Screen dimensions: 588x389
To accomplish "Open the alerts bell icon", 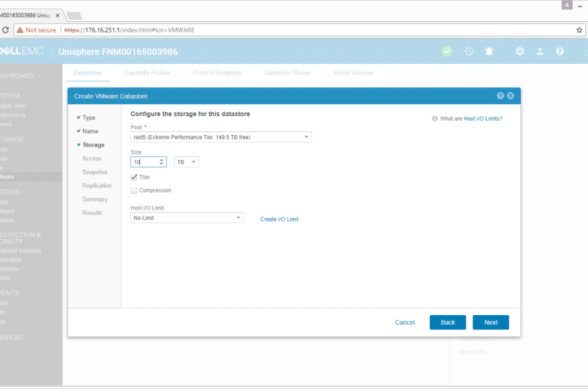I will [489, 51].
